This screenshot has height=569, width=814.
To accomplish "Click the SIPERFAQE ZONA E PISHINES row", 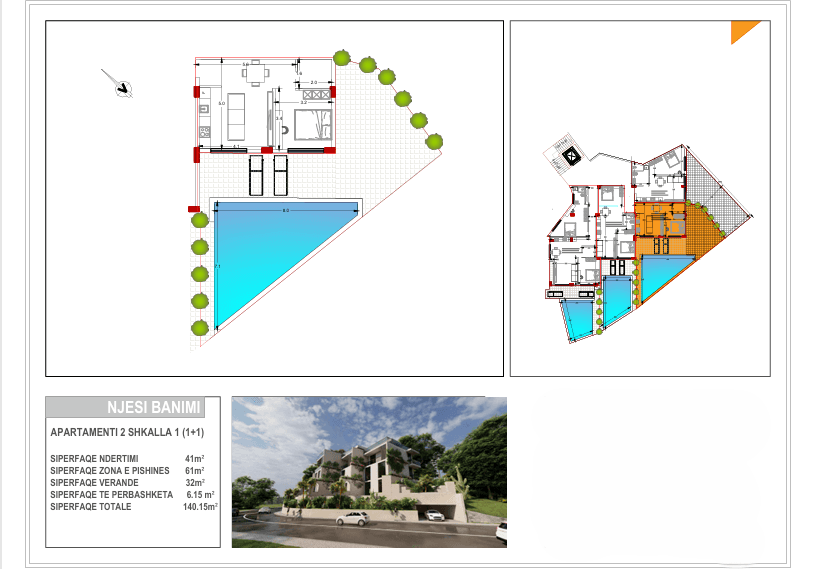I will click(127, 471).
